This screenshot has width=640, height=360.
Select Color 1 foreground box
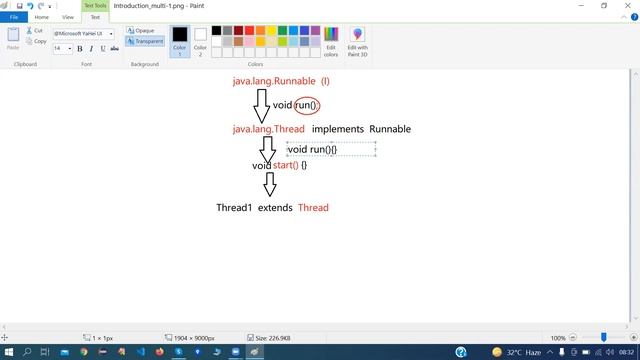(x=180, y=41)
